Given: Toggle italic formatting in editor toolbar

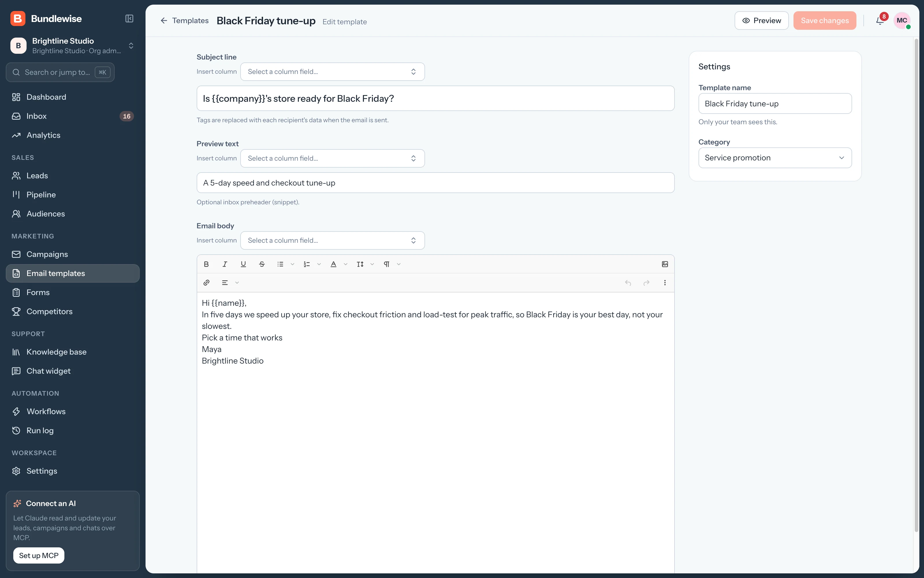Looking at the screenshot, I should [225, 264].
